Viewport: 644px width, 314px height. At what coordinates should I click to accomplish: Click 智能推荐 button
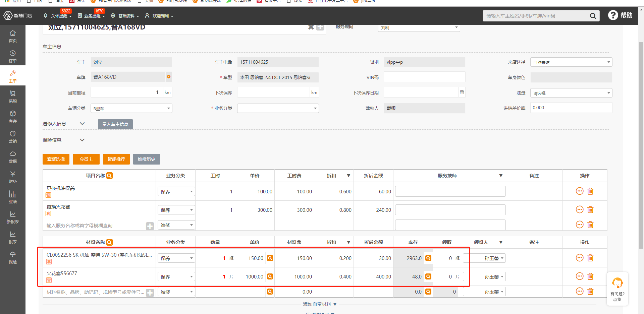click(116, 159)
